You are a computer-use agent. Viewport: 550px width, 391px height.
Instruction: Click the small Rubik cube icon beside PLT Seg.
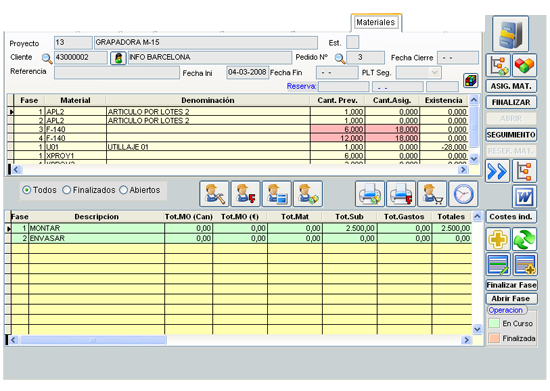click(471, 81)
